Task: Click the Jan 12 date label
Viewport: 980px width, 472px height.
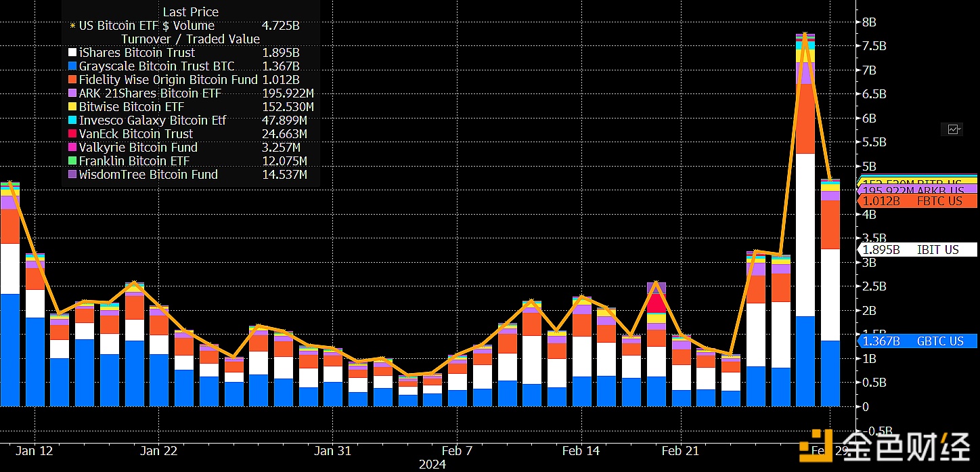Action: pyautogui.click(x=34, y=451)
